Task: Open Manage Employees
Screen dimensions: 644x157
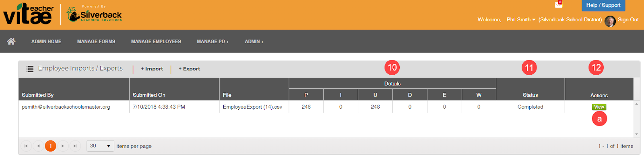Action: click(x=156, y=42)
